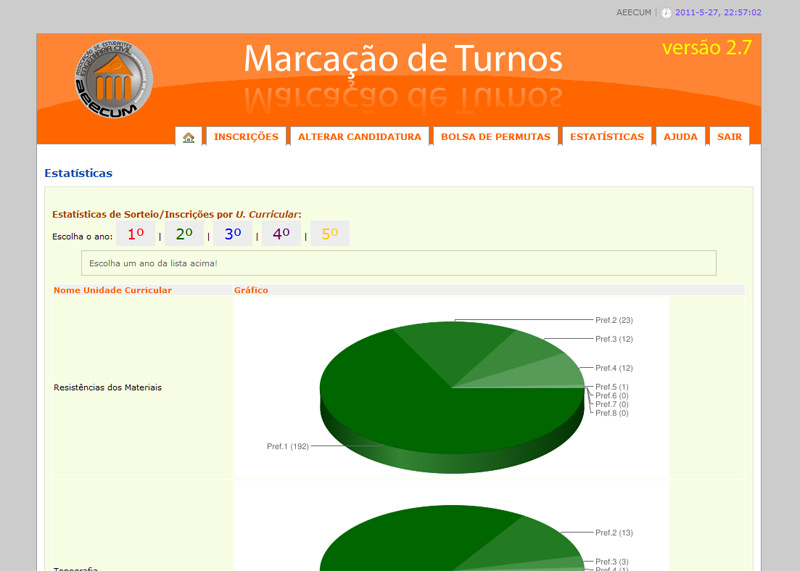Viewport: 800px width, 571px height.
Task: Select the 3º year button
Action: point(233,234)
